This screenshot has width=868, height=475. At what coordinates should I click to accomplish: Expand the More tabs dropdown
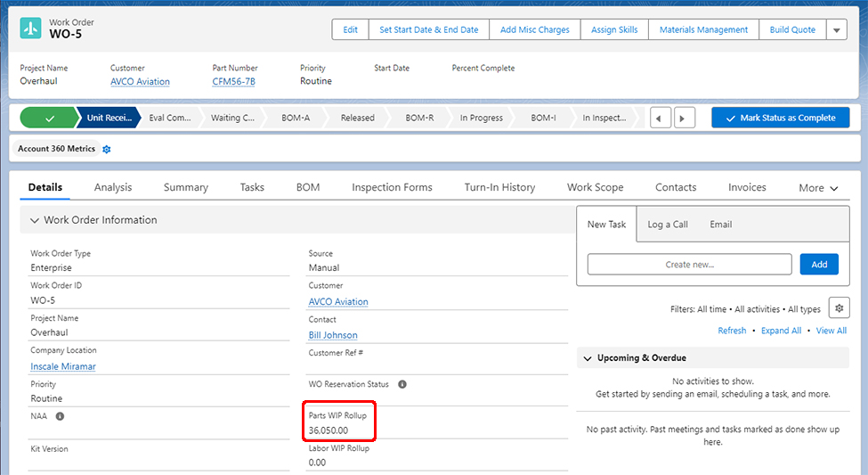818,188
